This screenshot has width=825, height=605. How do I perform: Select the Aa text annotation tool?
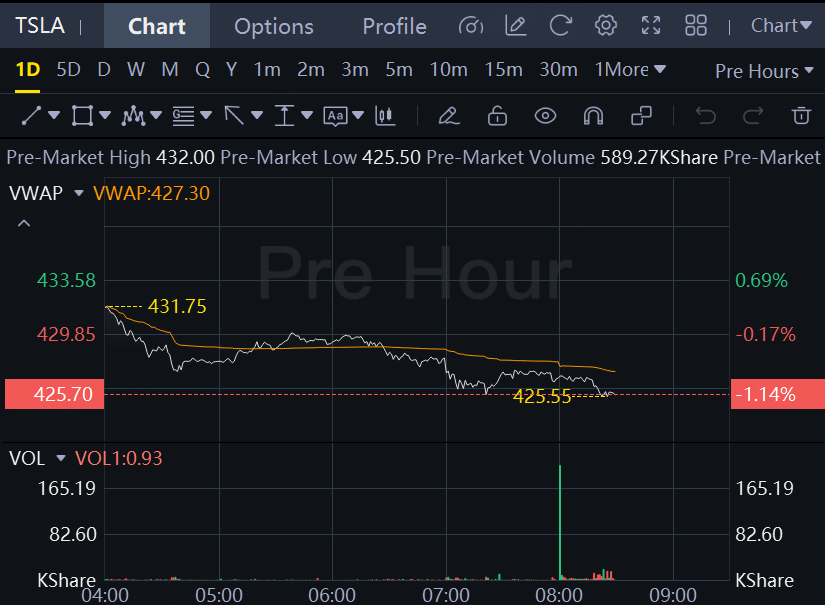click(x=336, y=116)
